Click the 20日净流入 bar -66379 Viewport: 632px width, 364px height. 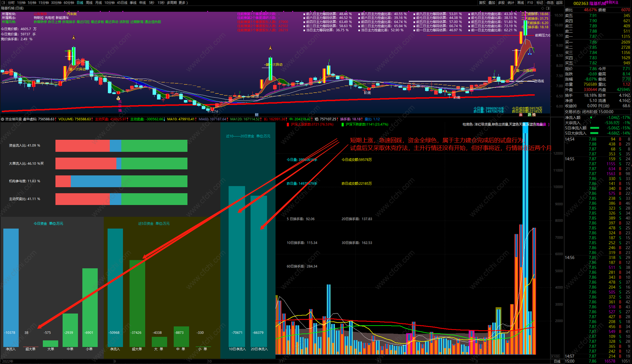click(x=259, y=271)
